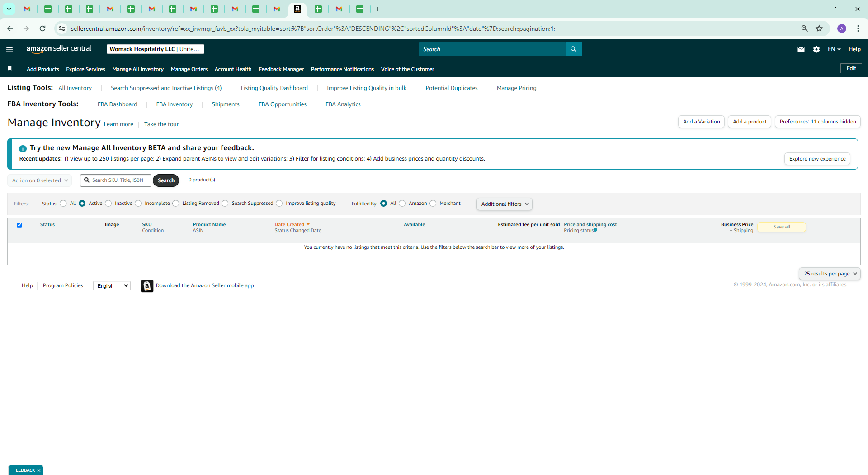This screenshot has width=868, height=475.
Task: Select the Search Suppressed radio button
Action: click(x=225, y=204)
